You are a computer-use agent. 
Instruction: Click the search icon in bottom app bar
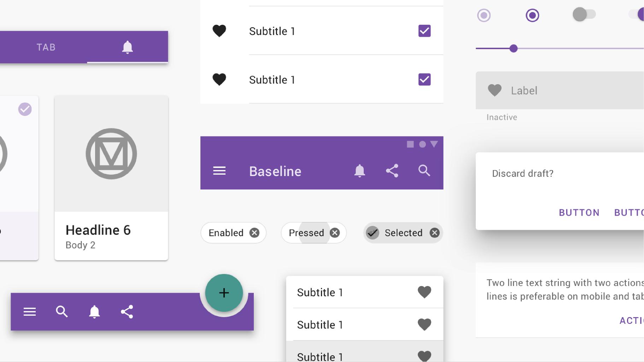(62, 311)
